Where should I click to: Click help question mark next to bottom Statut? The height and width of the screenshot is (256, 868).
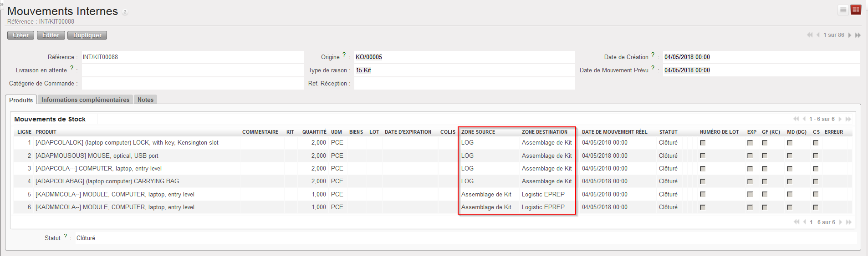pos(66,236)
